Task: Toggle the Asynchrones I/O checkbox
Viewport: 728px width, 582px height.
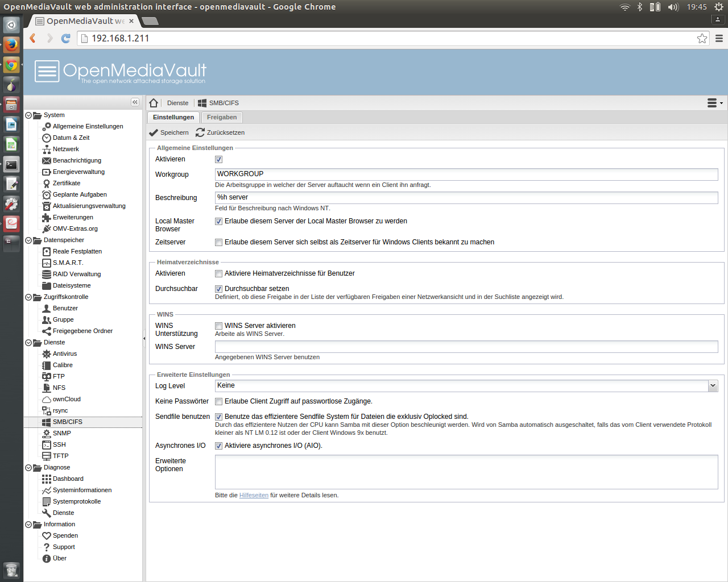Action: (218, 446)
